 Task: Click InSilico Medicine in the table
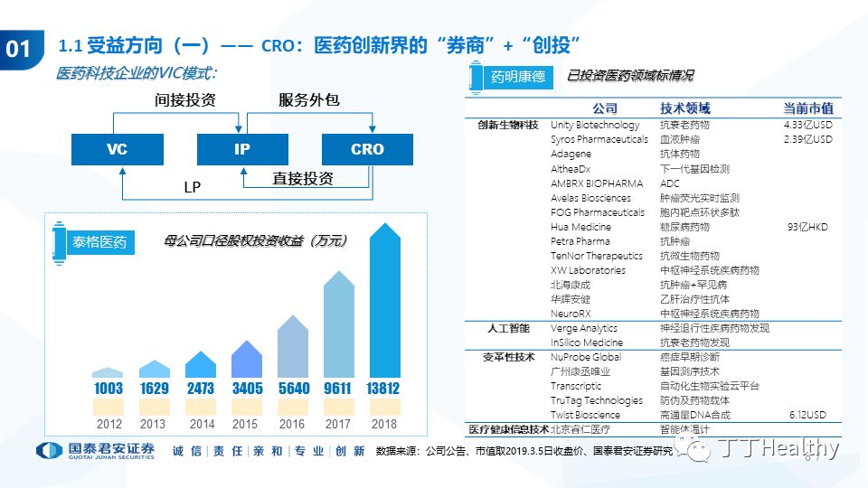point(586,343)
